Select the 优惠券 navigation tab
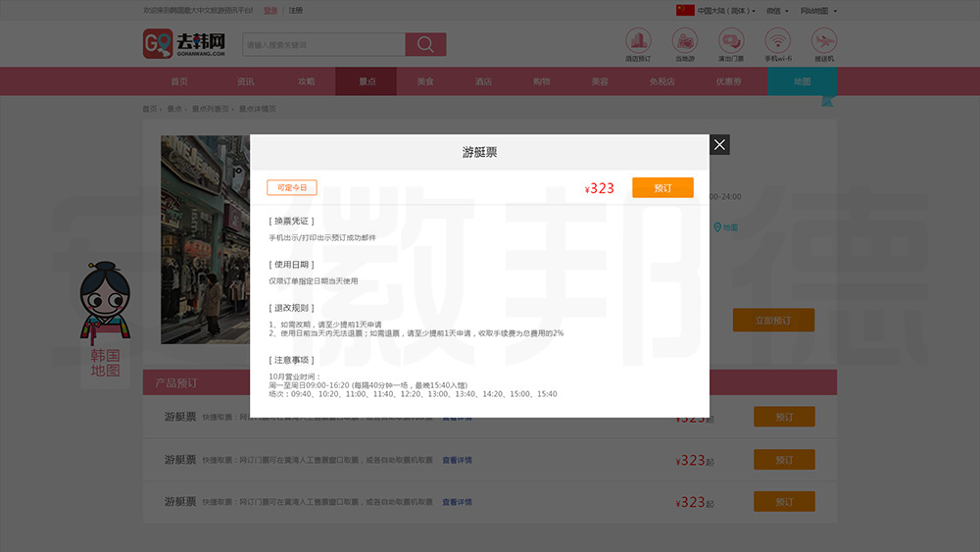Image resolution: width=980 pixels, height=552 pixels. pyautogui.click(x=728, y=81)
